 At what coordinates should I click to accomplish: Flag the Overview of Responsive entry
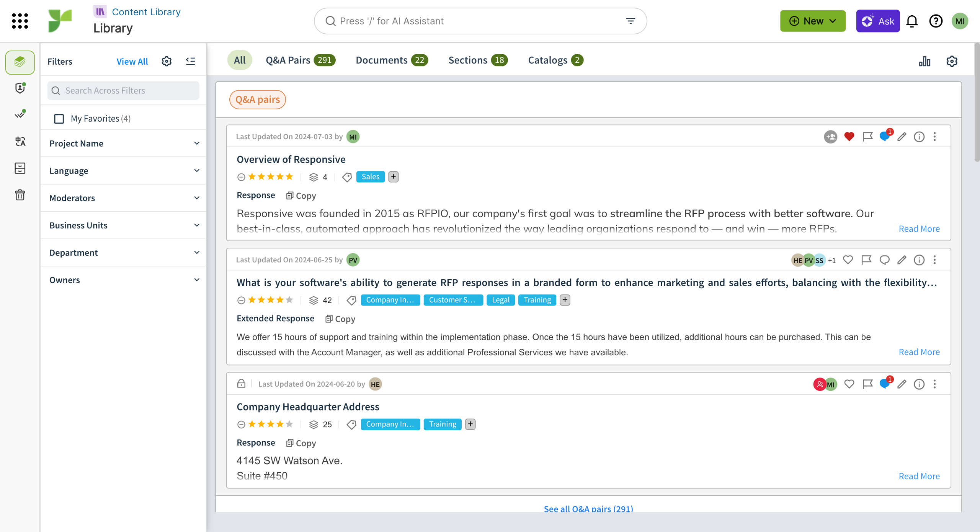pyautogui.click(x=867, y=137)
